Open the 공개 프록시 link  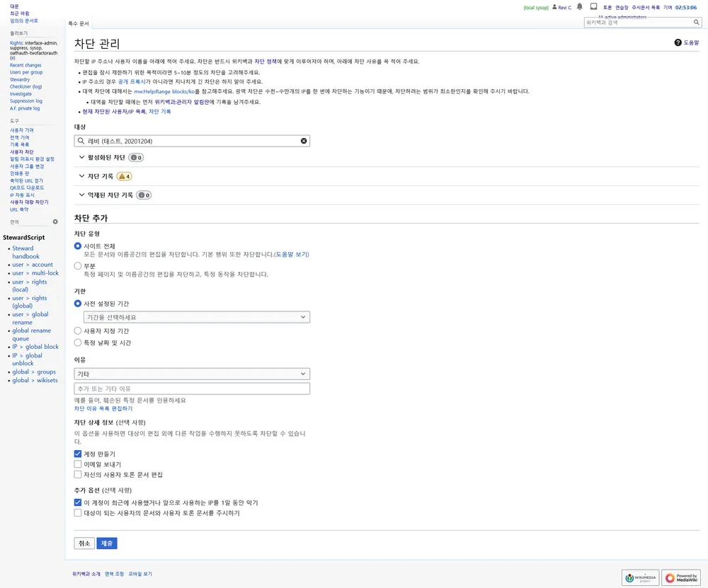132,81
